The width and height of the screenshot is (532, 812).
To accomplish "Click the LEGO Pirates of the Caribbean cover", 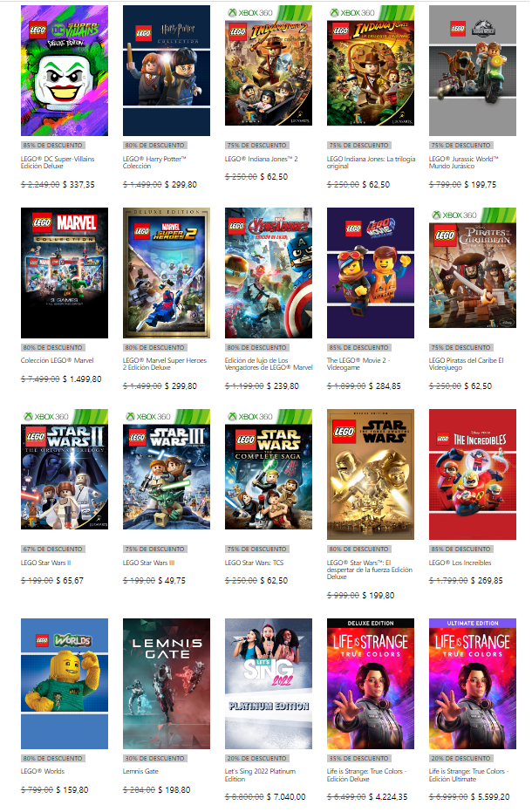I will point(473,268).
